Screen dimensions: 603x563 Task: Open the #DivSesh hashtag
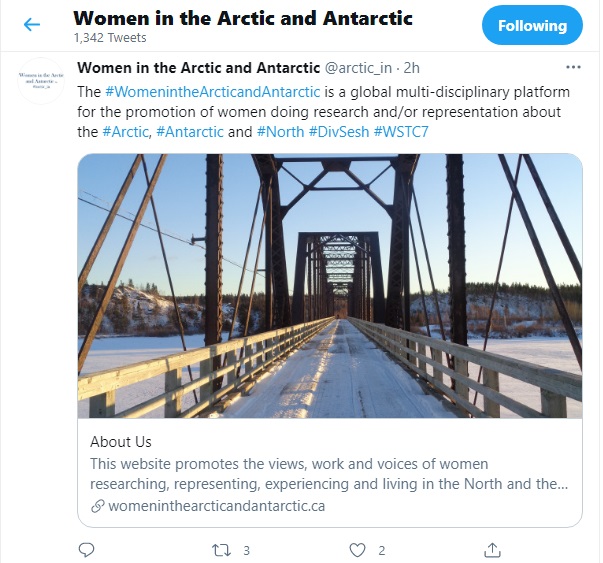click(x=337, y=132)
